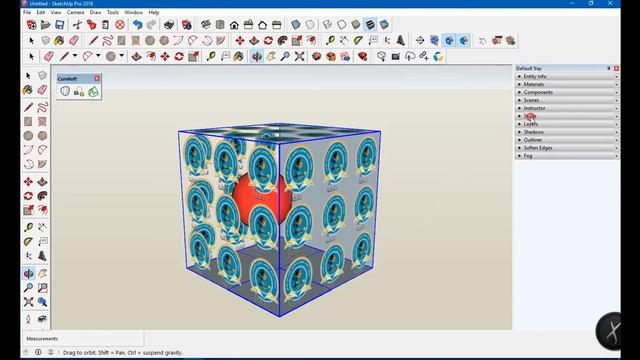
Task: Select 3D Text tool in Large Tool Set
Action: (x=42, y=256)
